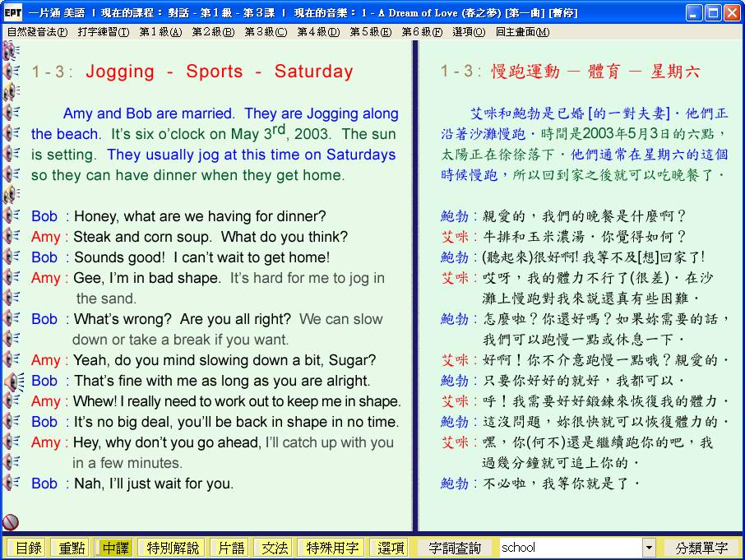
Task: Play audio for 'Yeah, do you mind slowing down'
Action: point(11,360)
